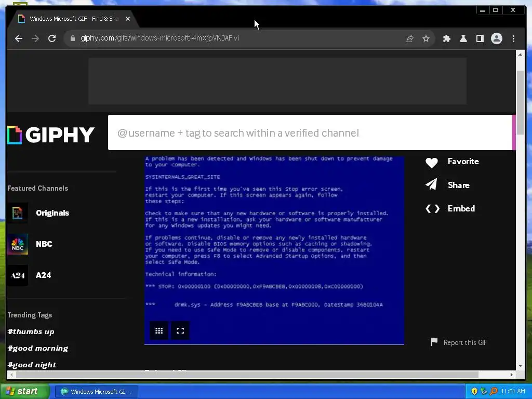Open the A24 channel link
The image size is (532, 399).
coord(44,275)
